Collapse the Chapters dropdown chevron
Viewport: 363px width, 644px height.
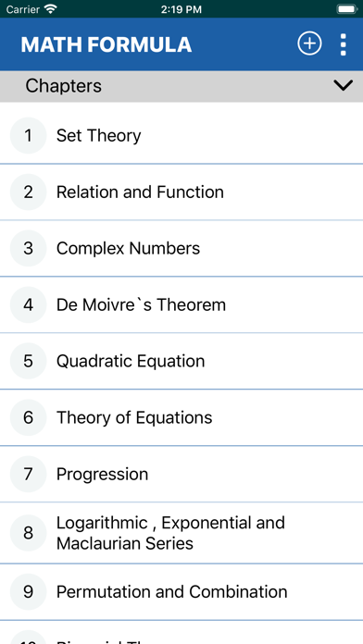pos(343,86)
